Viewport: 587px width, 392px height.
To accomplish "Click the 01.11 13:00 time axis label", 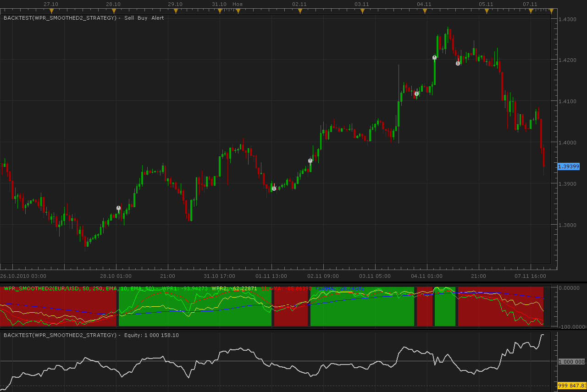I will (271, 276).
